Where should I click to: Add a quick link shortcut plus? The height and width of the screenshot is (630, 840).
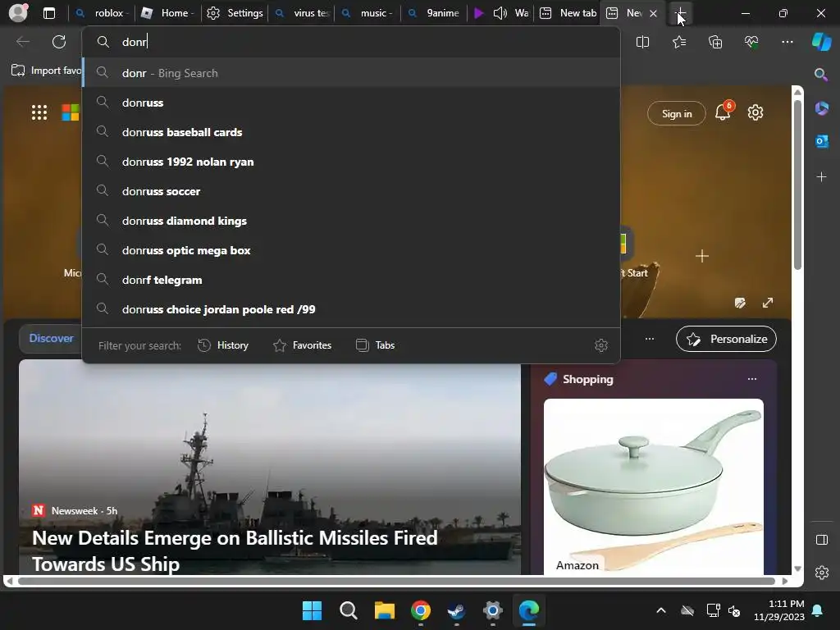(x=702, y=256)
